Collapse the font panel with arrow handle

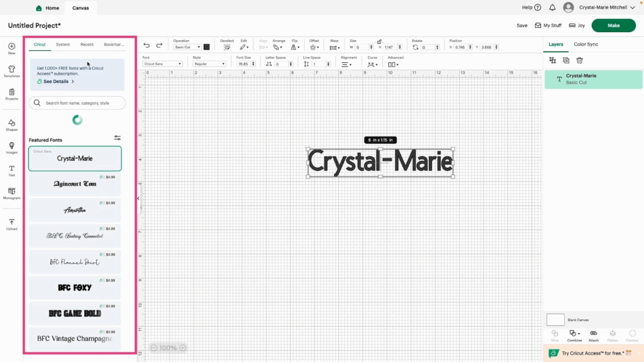coord(138,199)
